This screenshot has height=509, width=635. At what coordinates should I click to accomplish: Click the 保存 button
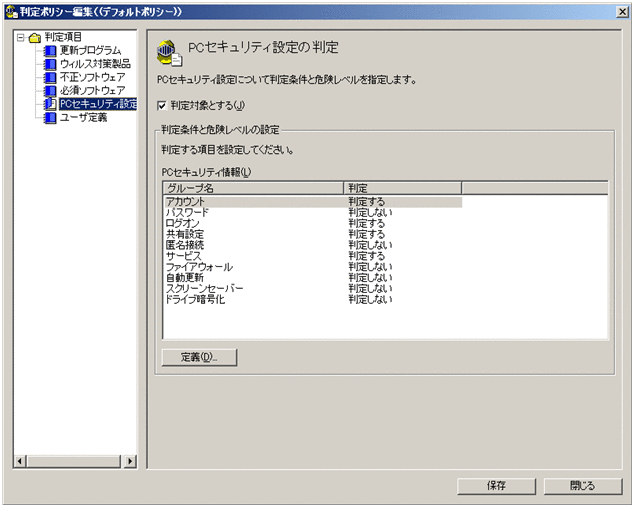pos(496,486)
